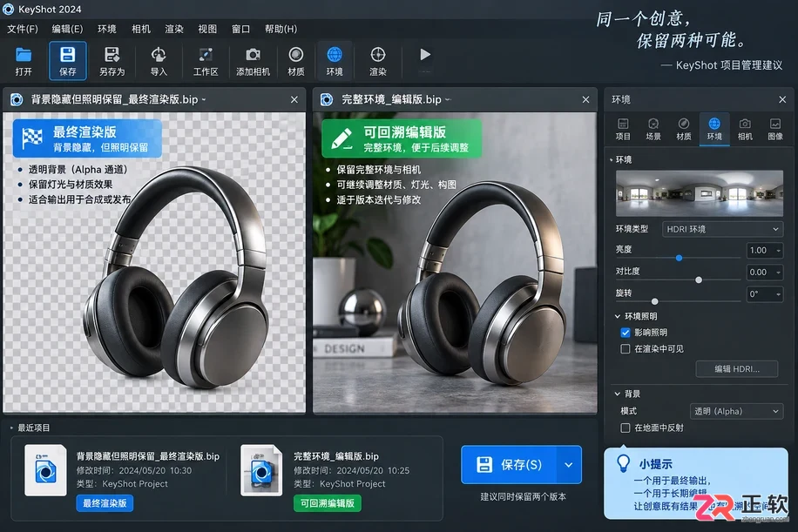Collapse the 环境照明 section
Screen dimensions: 798x532
[618, 316]
